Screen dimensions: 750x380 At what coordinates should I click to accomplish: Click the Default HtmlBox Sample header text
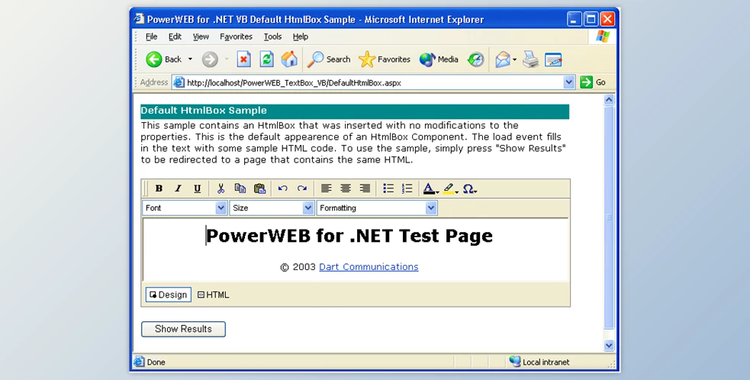[x=204, y=111]
